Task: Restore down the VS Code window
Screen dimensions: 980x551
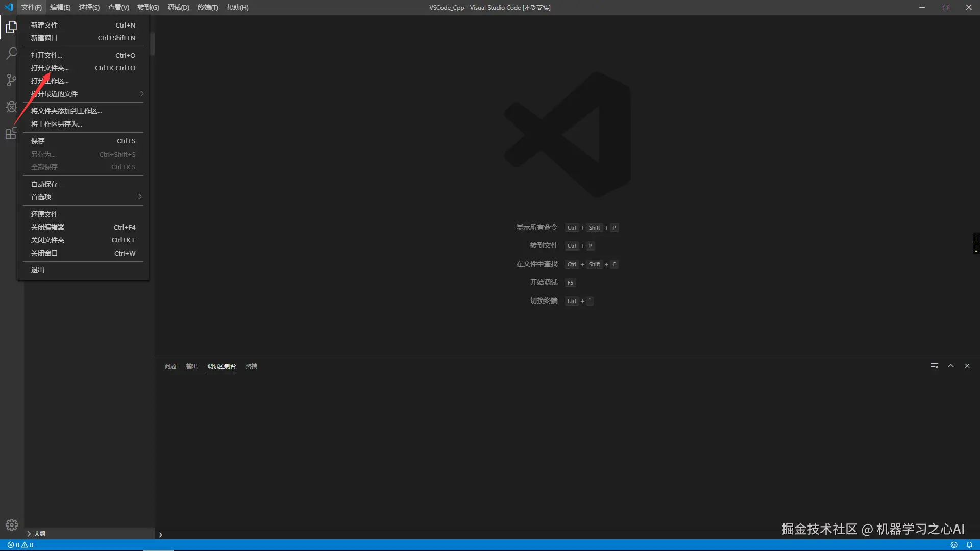Action: (945, 7)
